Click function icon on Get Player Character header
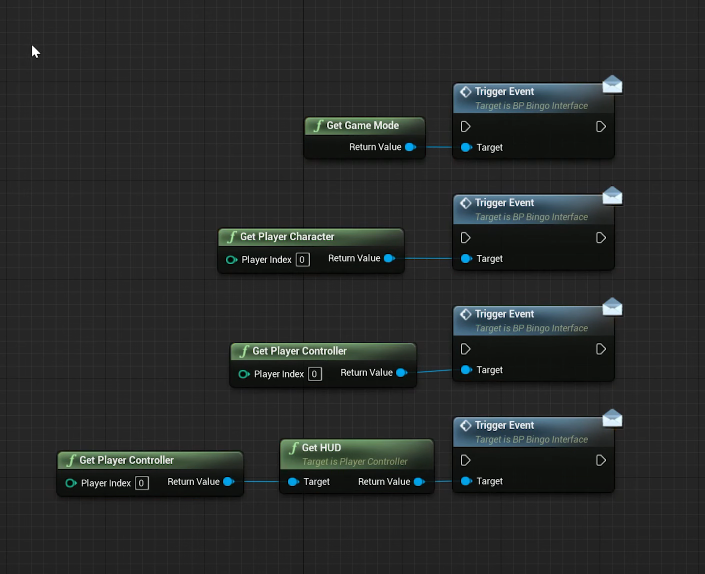The image size is (705, 574). point(231,238)
